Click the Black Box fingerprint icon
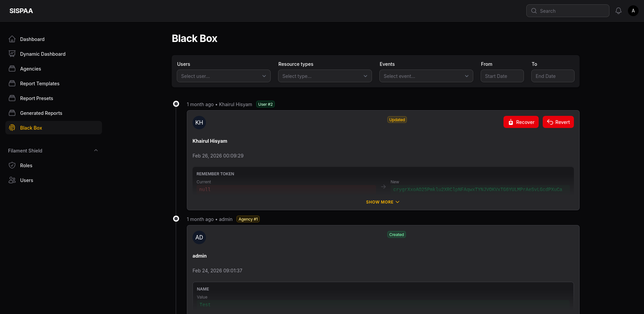This screenshot has height=314, width=644. [12, 128]
